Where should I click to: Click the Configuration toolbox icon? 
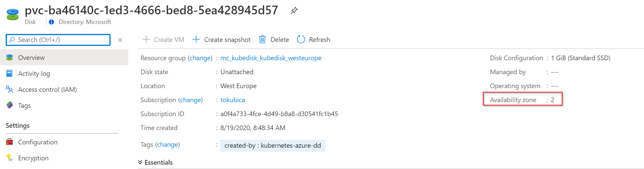(x=10, y=142)
